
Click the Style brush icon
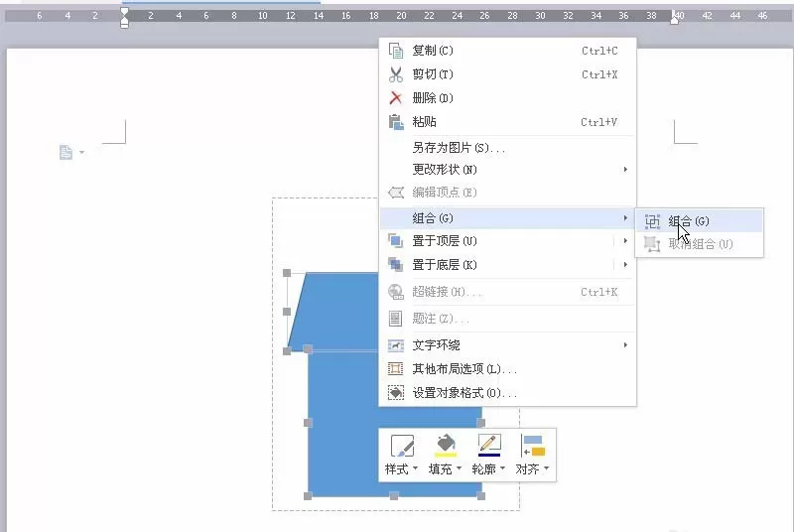point(403,446)
